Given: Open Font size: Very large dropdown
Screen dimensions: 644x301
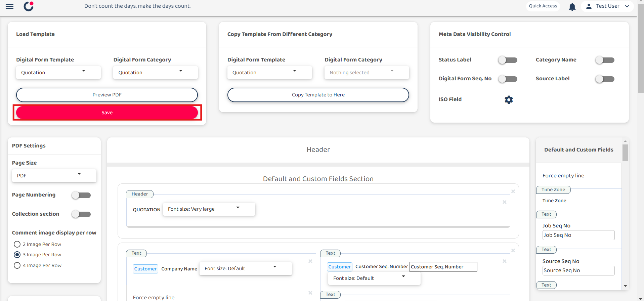Looking at the screenshot, I should pyautogui.click(x=209, y=209).
